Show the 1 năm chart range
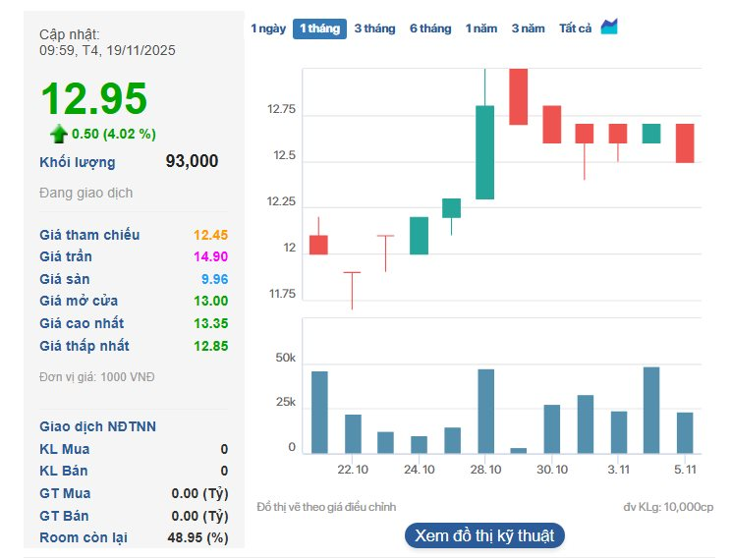The height and width of the screenshot is (560, 732). click(481, 28)
